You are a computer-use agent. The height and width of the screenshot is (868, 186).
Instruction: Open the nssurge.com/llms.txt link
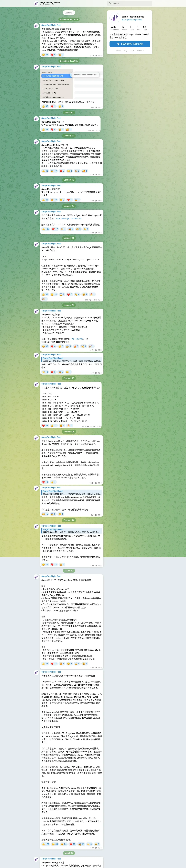click(69, 218)
